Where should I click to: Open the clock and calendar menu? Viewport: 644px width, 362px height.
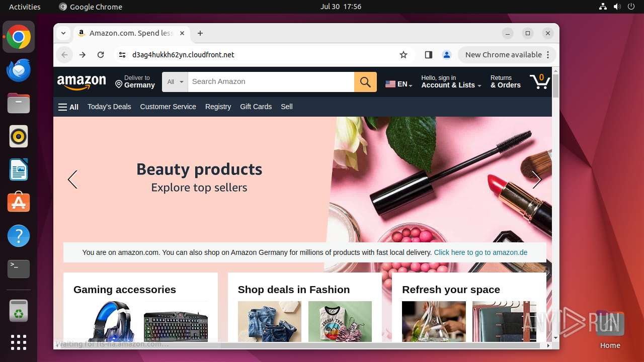coord(341,7)
